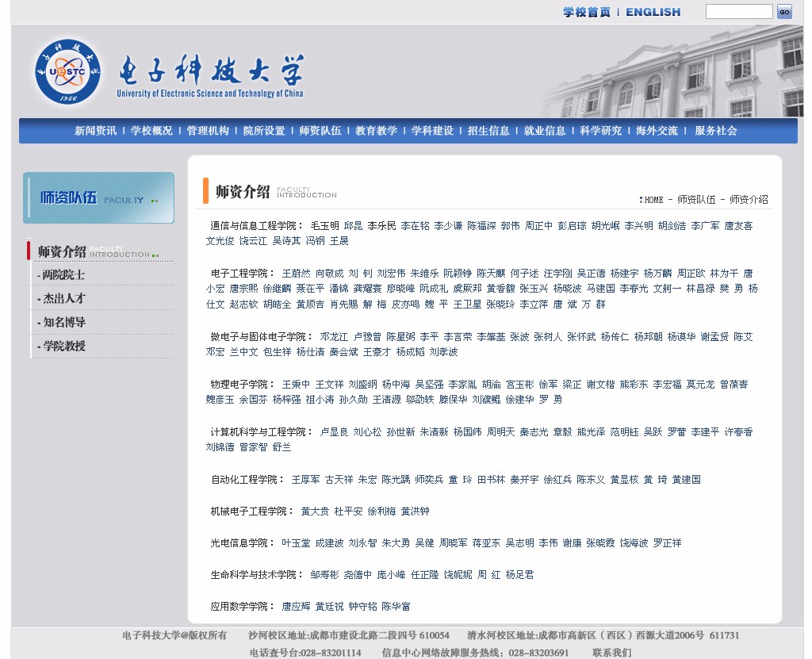The width and height of the screenshot is (812, 659).
Task: Open the 海外交流 navigation menu
Action: (657, 131)
